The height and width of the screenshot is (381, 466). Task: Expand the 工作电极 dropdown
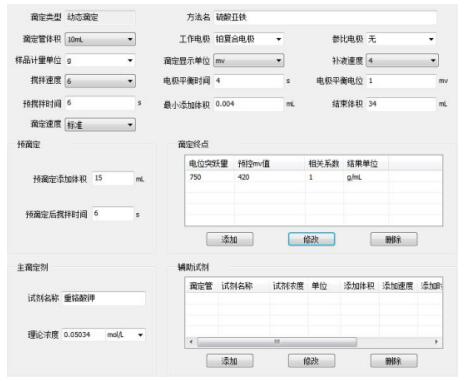[x=249, y=39]
